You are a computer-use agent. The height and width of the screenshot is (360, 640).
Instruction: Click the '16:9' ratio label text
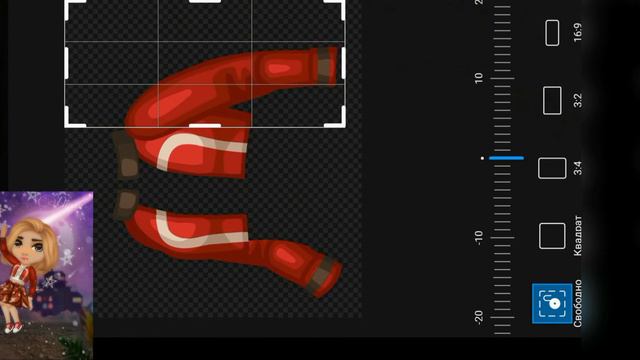click(x=578, y=32)
